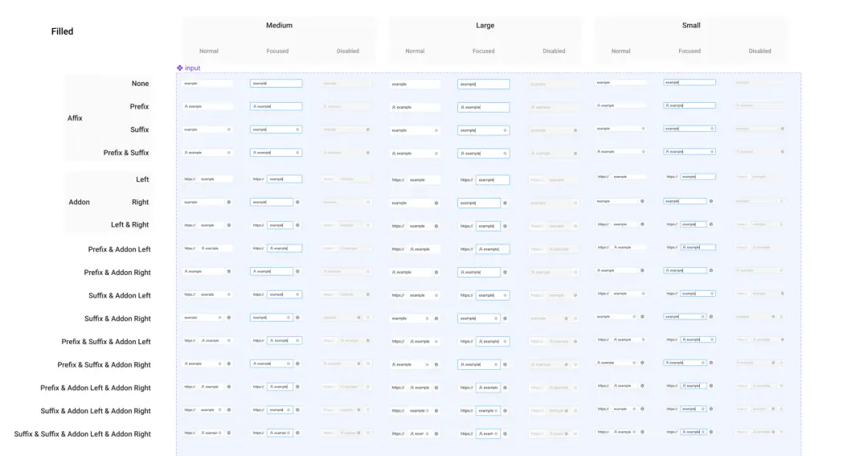The width and height of the screenshot is (868, 456).
Task: Click the 'Focused' label under Medium
Action: pos(277,51)
